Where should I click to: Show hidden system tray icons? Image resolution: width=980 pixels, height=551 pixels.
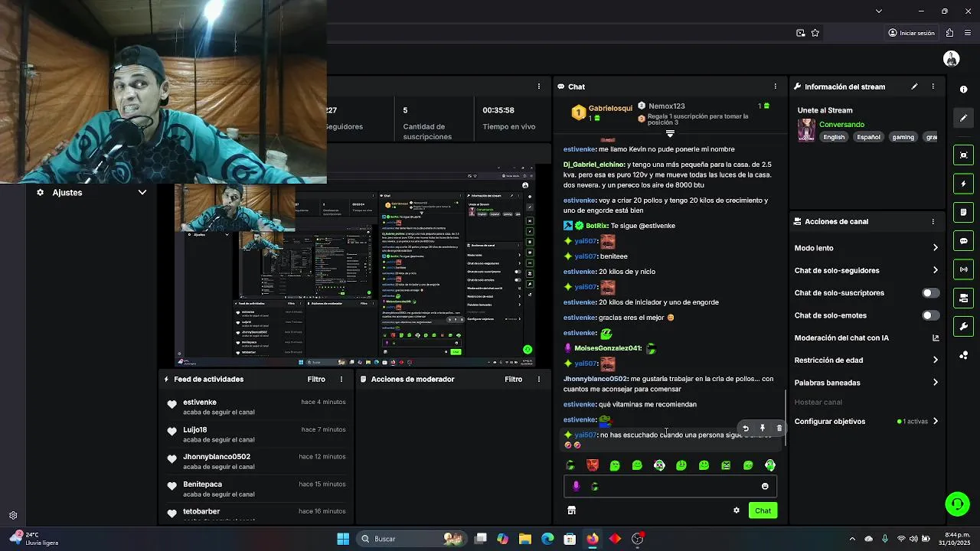[852, 539]
